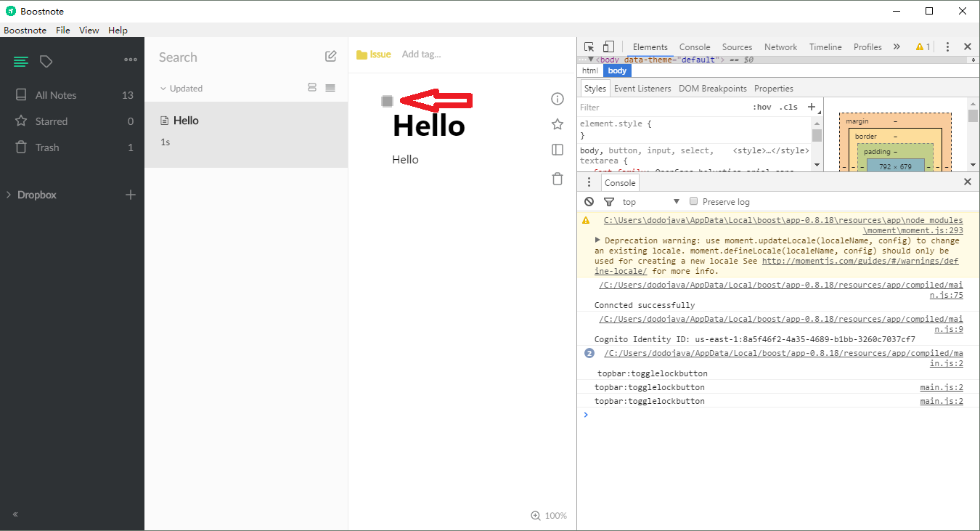Enable the Preserve log checkbox
Viewport: 980px width, 531px height.
[693, 200]
